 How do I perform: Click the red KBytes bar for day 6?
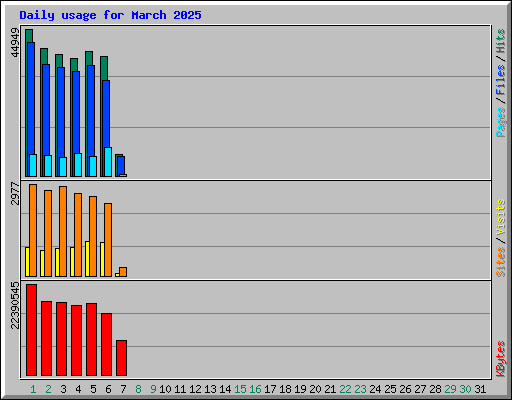[x=106, y=344]
